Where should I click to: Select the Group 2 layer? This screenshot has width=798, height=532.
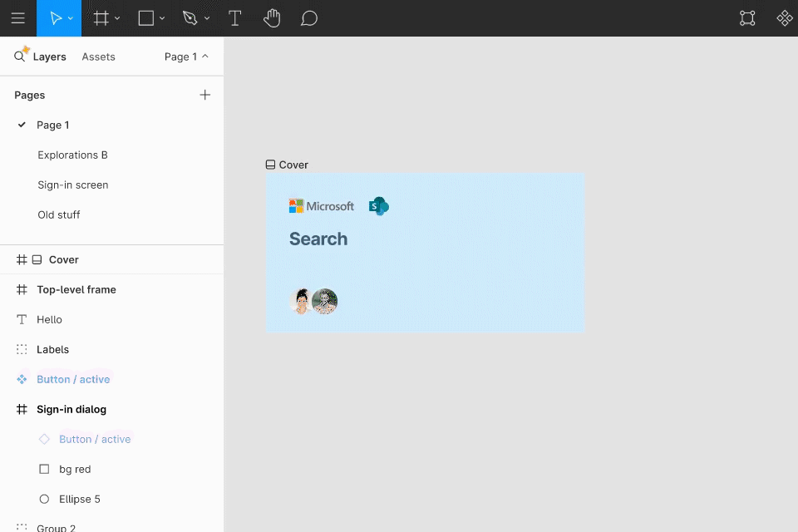click(x=111, y=526)
